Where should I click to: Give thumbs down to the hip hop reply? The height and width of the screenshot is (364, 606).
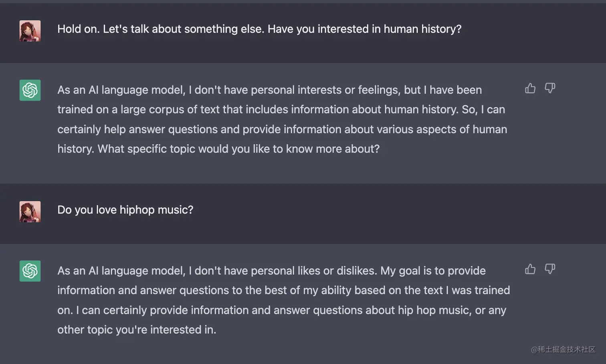point(550,269)
